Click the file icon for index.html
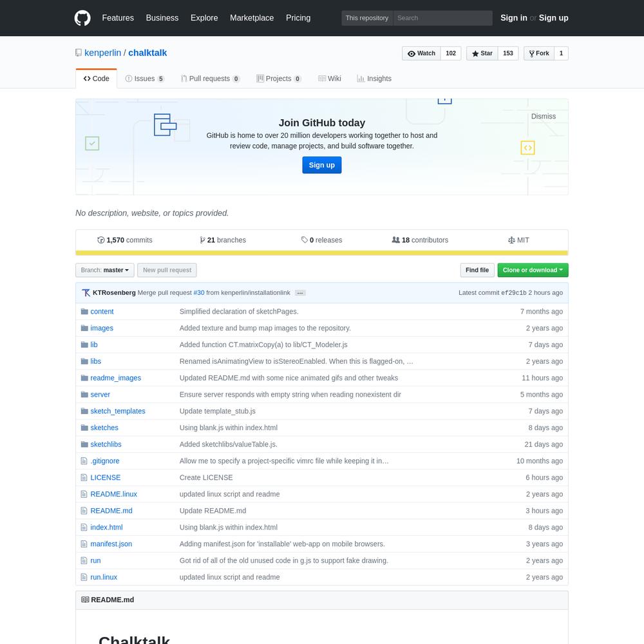The height and width of the screenshot is (644, 644). tap(84, 527)
